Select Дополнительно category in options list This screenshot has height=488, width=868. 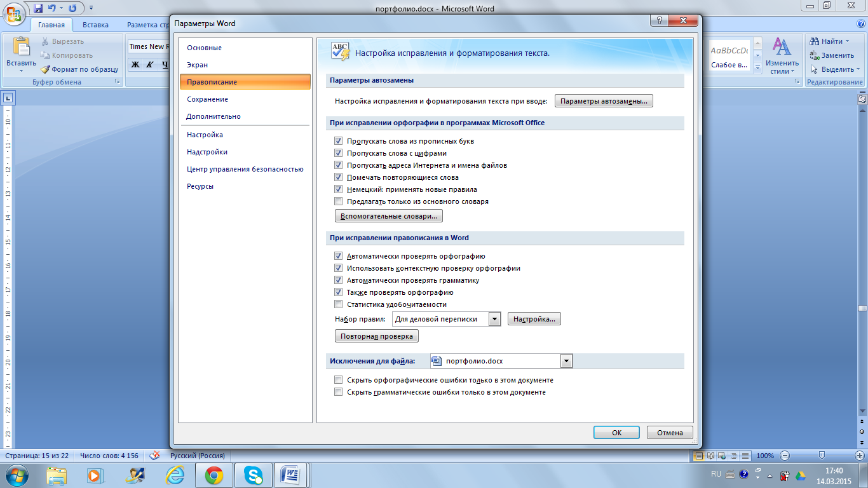click(x=245, y=116)
